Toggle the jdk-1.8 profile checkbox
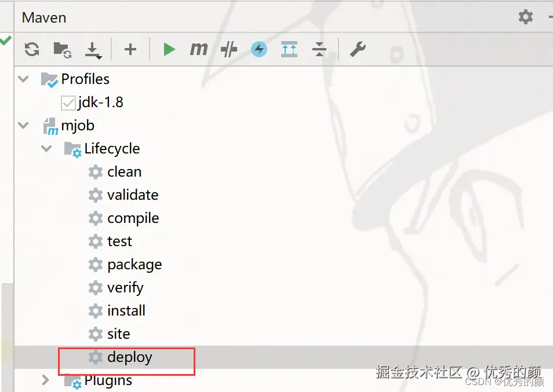The width and height of the screenshot is (553, 392). [x=68, y=103]
